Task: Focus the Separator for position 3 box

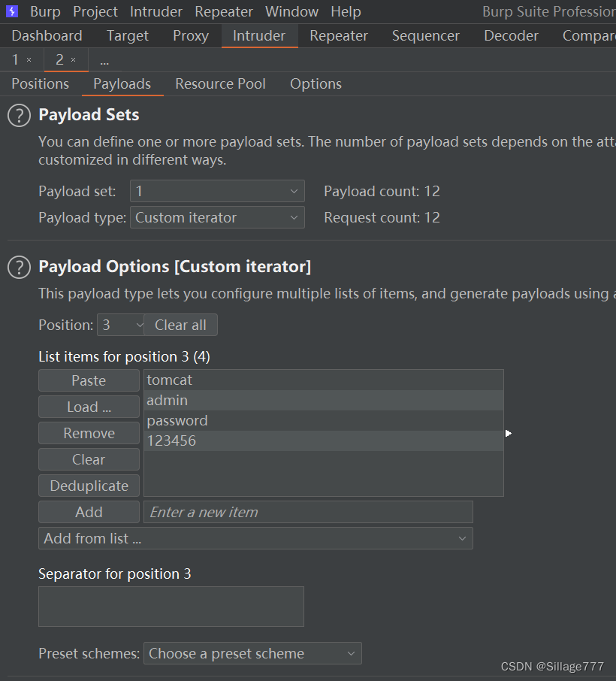Action: [171, 607]
